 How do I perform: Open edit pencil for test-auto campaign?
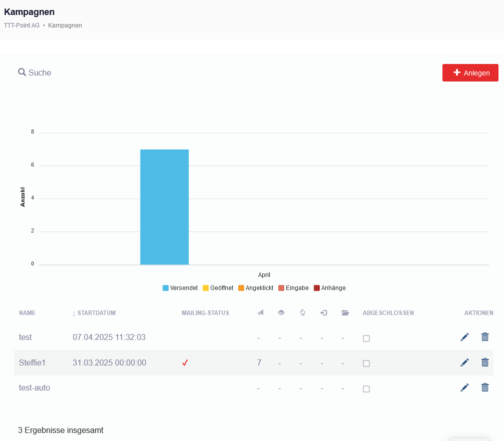coord(464,387)
